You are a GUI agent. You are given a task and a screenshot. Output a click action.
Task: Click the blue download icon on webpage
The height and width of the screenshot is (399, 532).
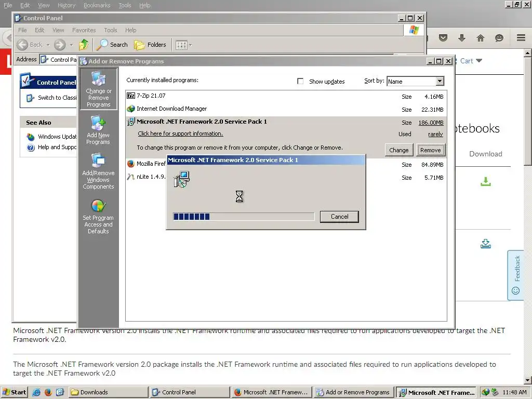coord(486,244)
